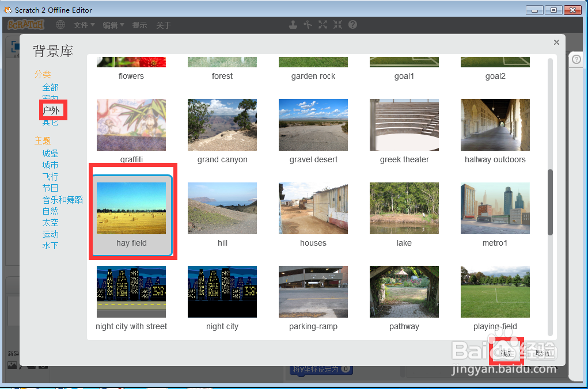Screen dimensions: 588x389
Task: Click the Scratch logo in menu bar
Action: point(26,25)
